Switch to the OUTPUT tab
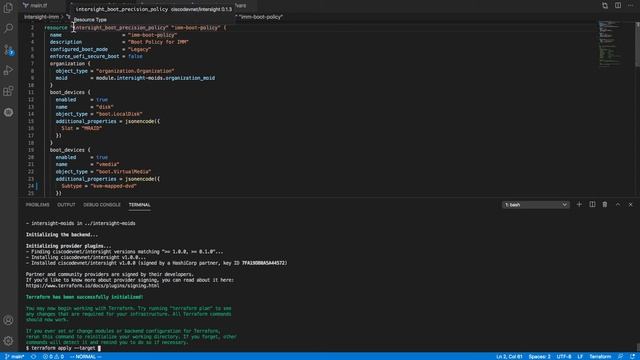Viewport: 640px width, 360px height. 66,205
